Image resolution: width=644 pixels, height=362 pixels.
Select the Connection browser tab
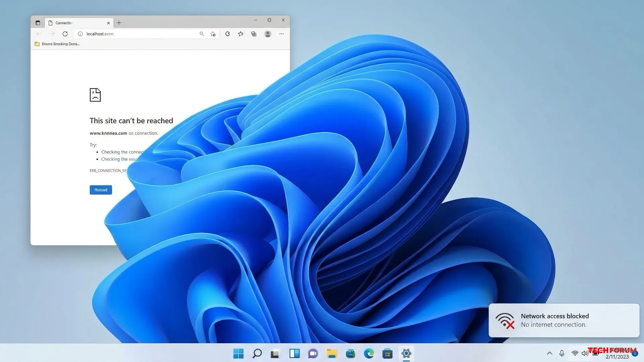[x=79, y=23]
